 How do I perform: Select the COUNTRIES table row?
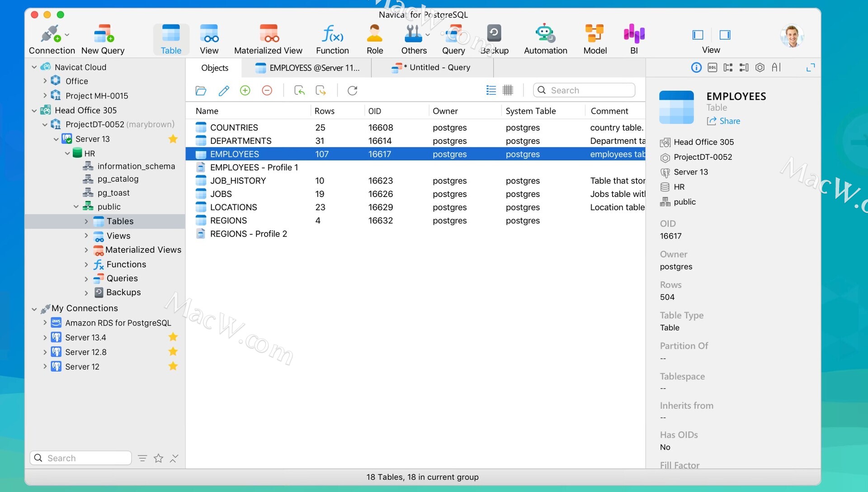coord(415,127)
